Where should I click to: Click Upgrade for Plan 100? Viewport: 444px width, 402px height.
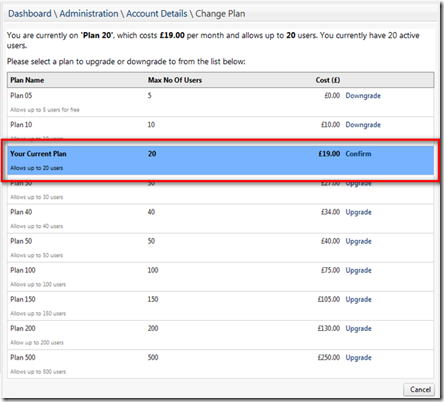tap(358, 270)
